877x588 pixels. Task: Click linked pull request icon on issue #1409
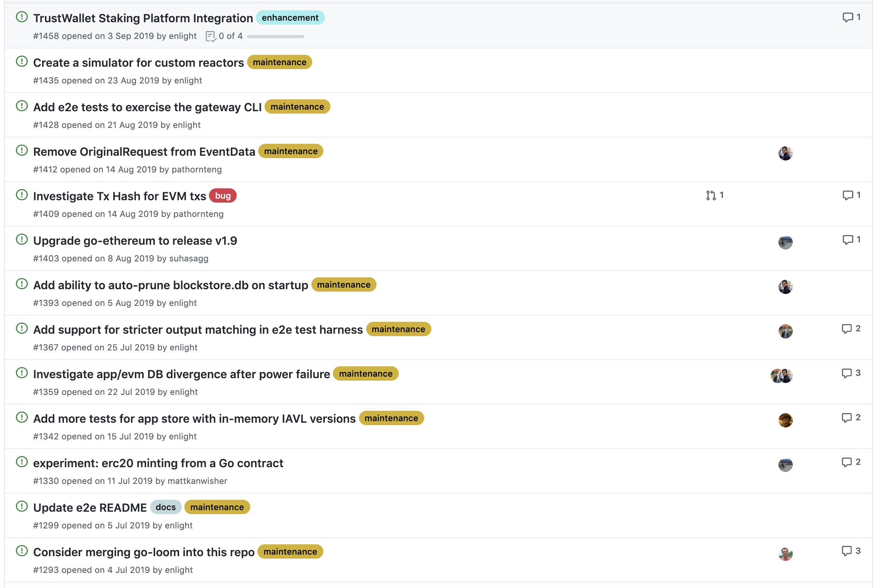(711, 195)
